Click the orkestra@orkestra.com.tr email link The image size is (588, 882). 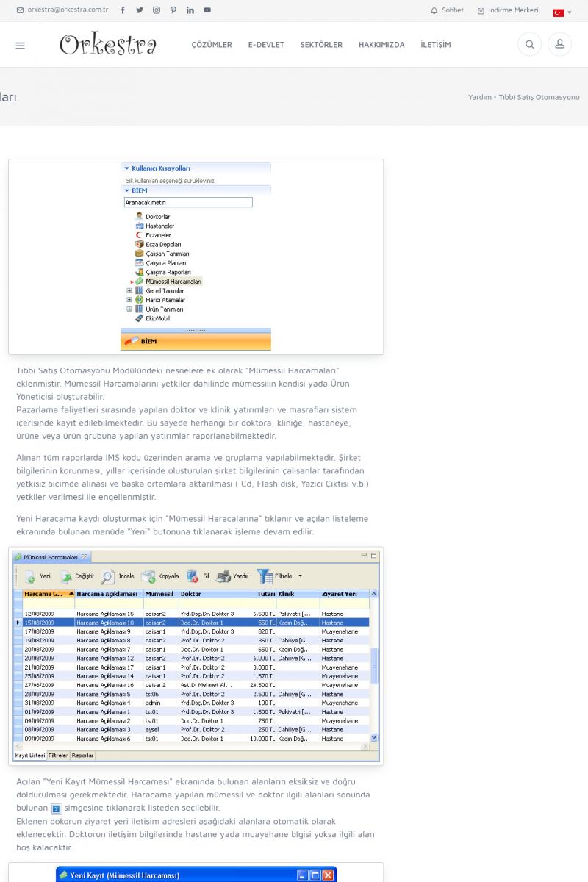[62, 10]
